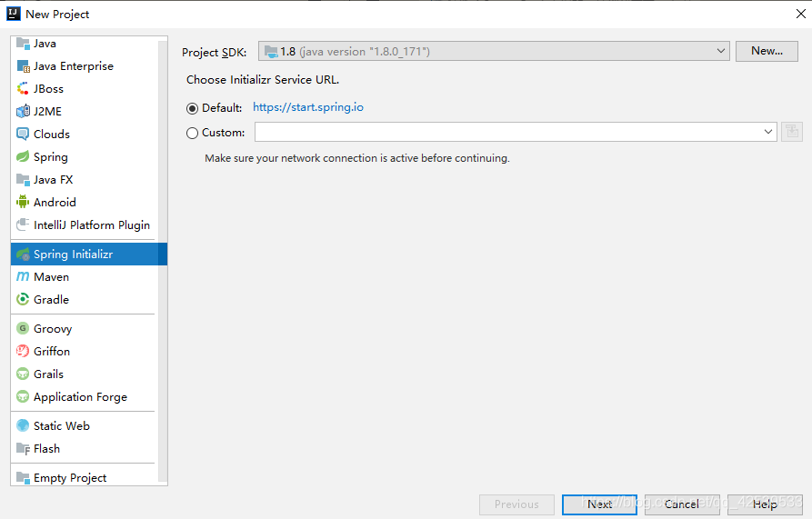The image size is (812, 519).
Task: Click the Previous button
Action: (516, 504)
